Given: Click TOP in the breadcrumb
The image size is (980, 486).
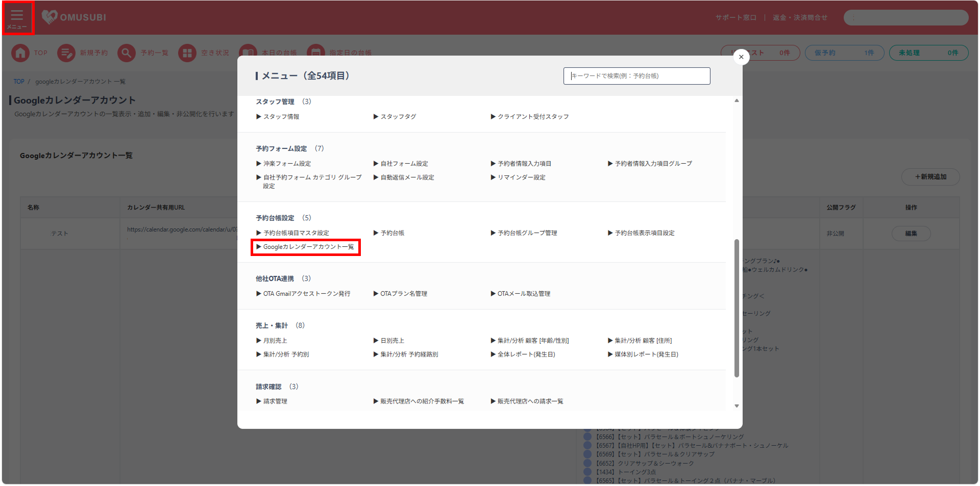Looking at the screenshot, I should (19, 82).
